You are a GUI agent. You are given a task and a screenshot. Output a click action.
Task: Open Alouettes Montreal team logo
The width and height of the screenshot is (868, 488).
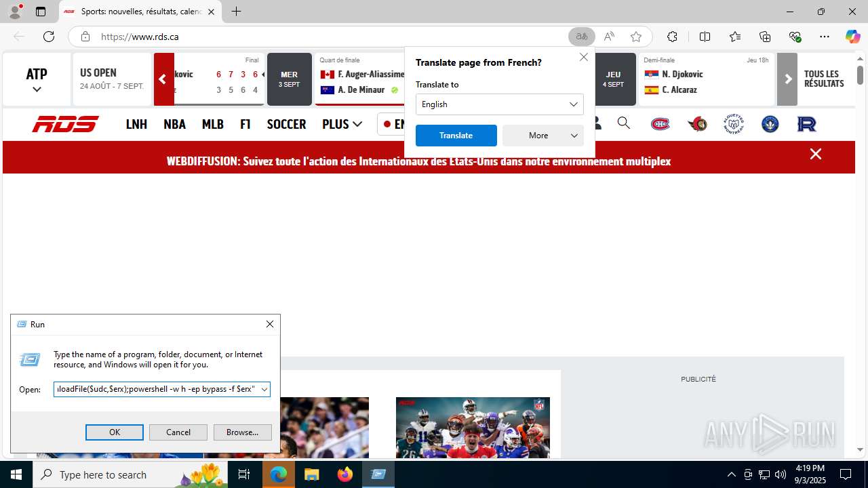(734, 124)
